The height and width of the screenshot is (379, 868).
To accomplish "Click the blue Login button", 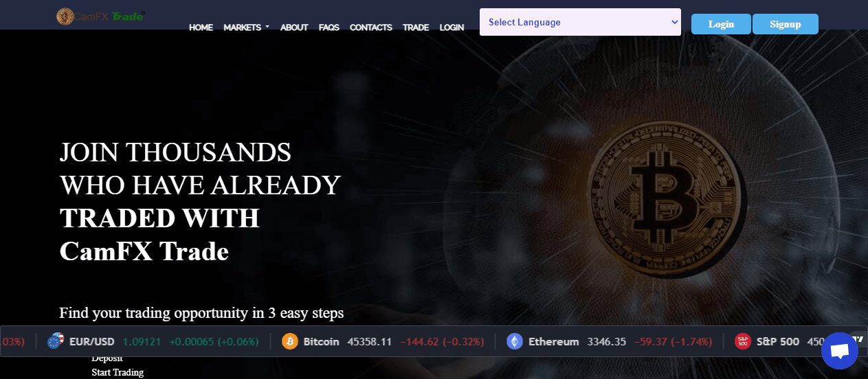I will click(721, 24).
